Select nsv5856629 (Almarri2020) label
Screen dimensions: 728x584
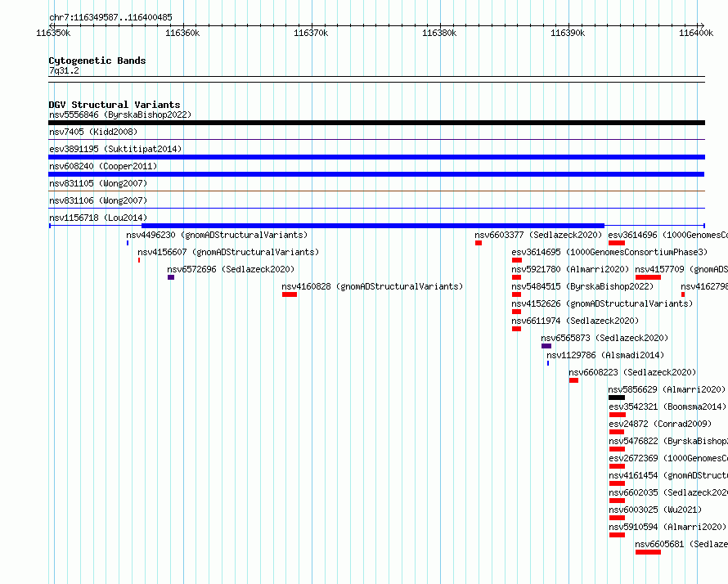(x=667, y=389)
